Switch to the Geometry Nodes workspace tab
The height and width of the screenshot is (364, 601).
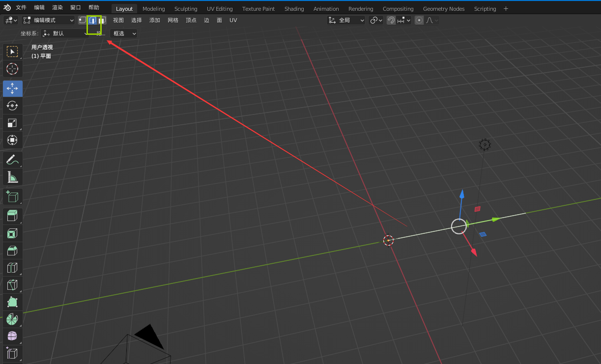444,9
